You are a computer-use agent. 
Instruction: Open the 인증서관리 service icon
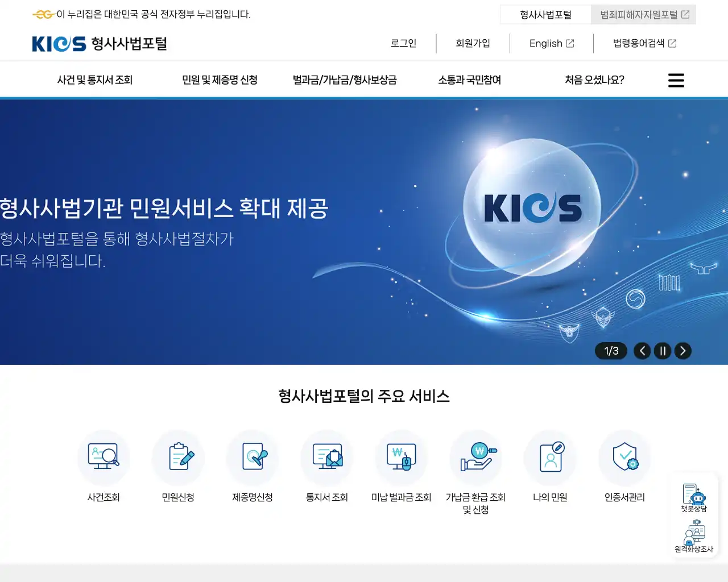tap(624, 457)
